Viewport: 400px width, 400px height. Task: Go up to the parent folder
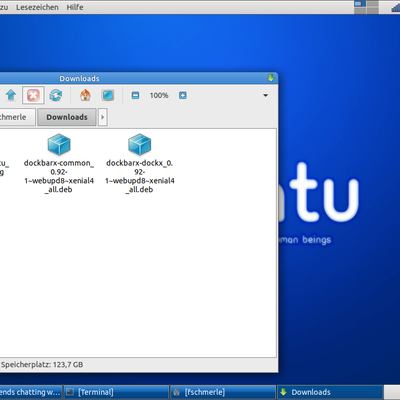(11, 95)
